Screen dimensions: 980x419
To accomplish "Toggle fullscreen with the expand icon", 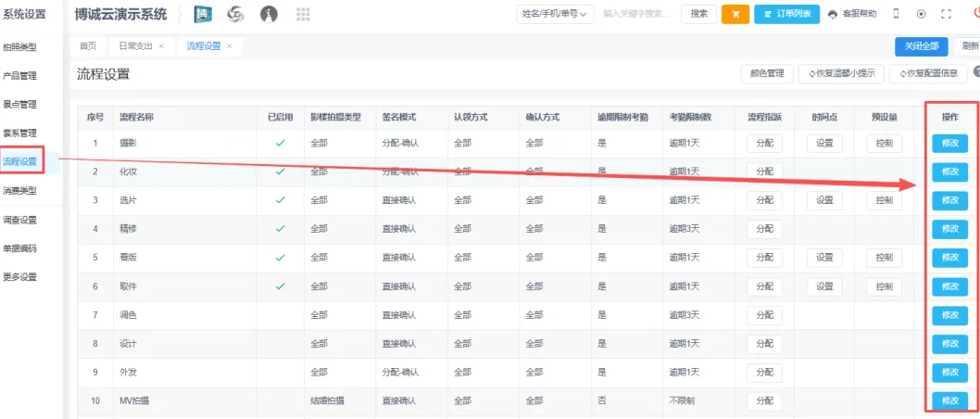I will tap(946, 14).
